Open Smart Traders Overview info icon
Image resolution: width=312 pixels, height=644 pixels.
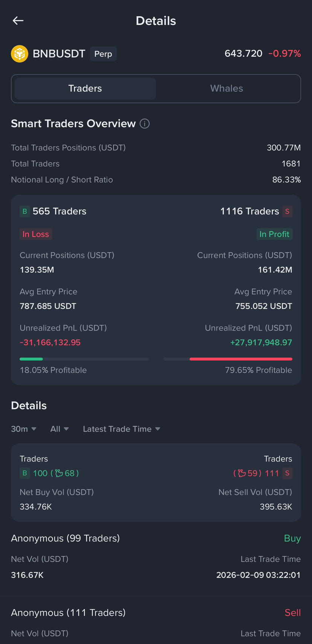(x=145, y=124)
